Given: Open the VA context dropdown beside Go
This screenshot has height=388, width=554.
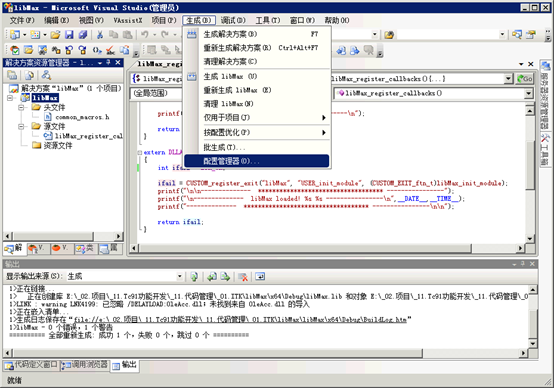Looking at the screenshot, I should point(508,78).
